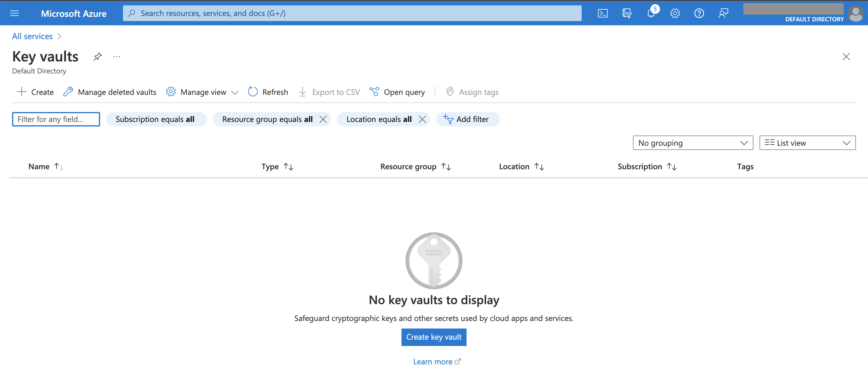This screenshot has height=377, width=868.
Task: Sort by the Name column
Action: [46, 166]
